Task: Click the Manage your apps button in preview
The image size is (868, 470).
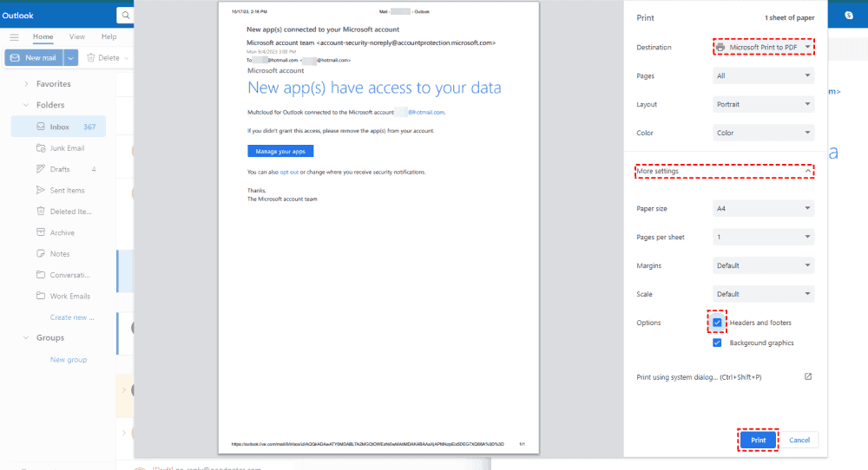Action: [280, 151]
